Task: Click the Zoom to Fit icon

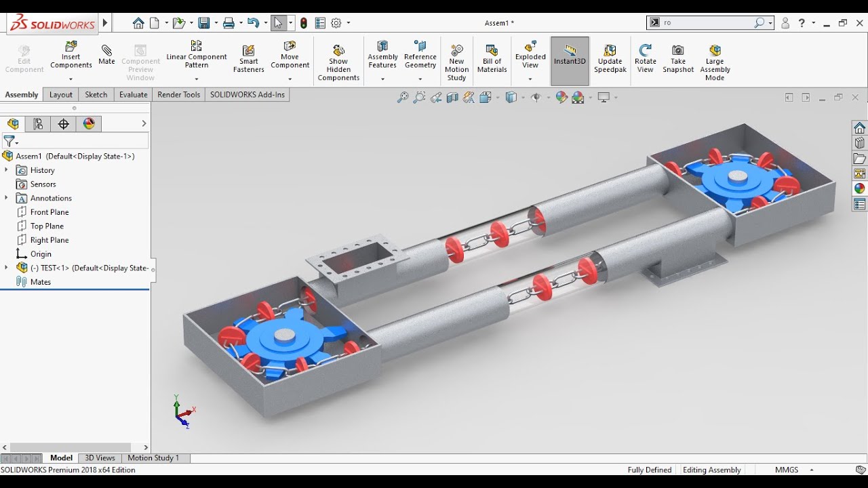Action: click(403, 98)
